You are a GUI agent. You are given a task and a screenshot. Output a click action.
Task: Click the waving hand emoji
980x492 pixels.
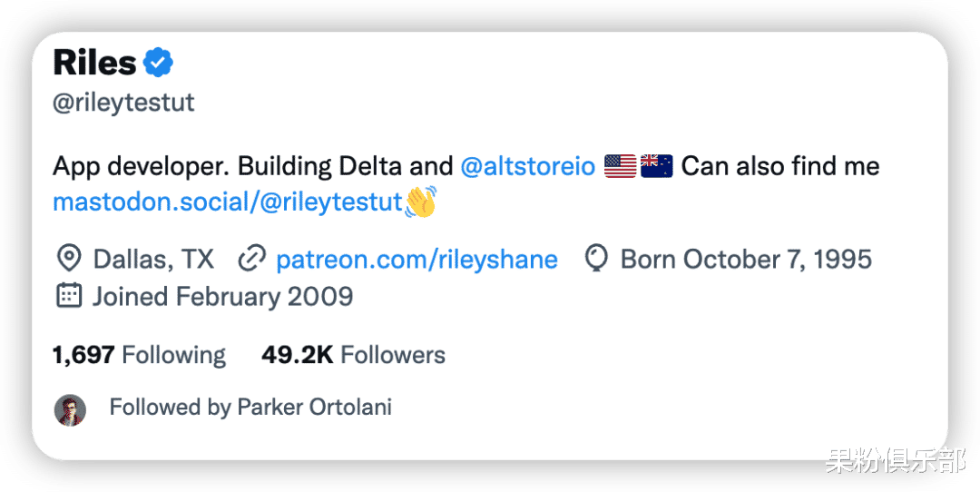coord(420,202)
